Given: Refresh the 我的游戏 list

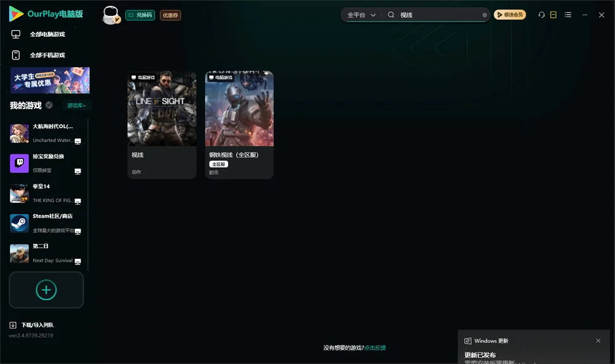Looking at the screenshot, I should point(49,105).
